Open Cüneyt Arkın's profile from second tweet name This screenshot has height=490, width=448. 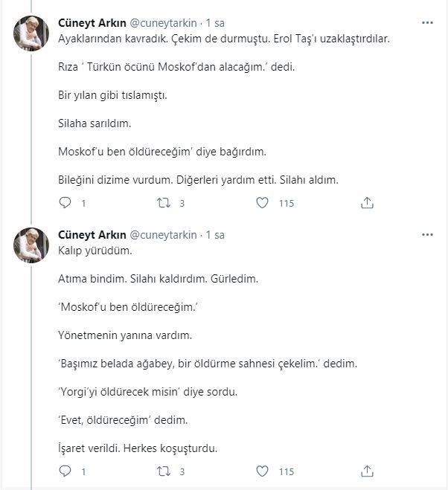tap(92, 235)
